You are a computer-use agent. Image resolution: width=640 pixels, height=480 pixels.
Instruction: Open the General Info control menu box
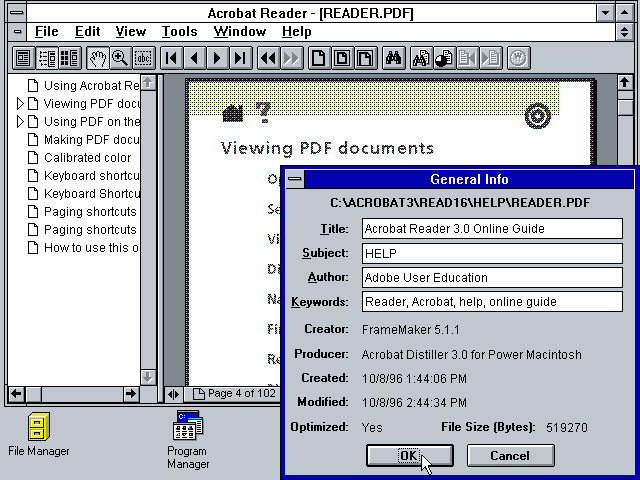295,179
